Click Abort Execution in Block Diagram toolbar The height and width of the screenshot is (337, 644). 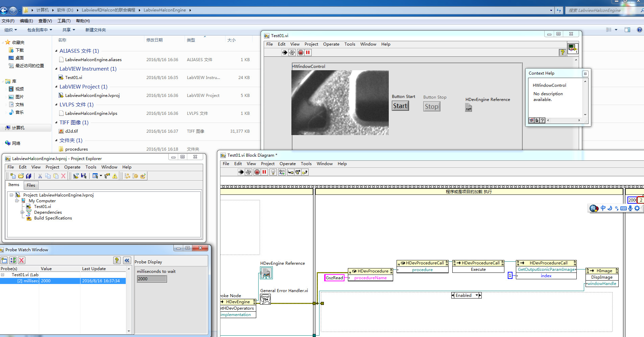pos(257,172)
